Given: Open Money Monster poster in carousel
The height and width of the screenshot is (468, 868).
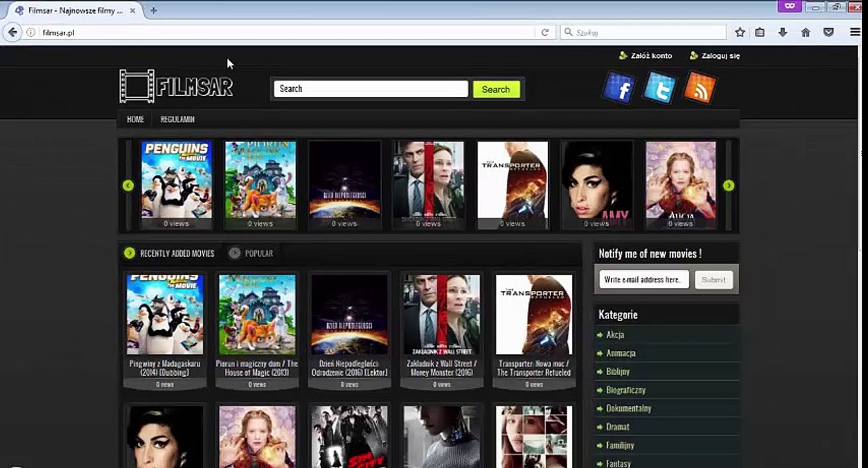Looking at the screenshot, I should pyautogui.click(x=429, y=185).
